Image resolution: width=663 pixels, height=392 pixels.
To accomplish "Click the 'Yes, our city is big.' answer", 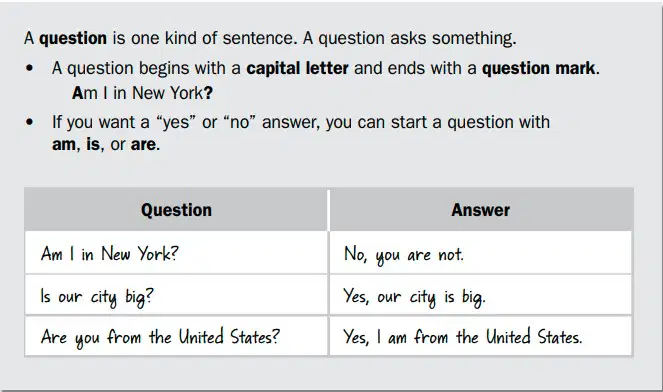I will [x=481, y=295].
